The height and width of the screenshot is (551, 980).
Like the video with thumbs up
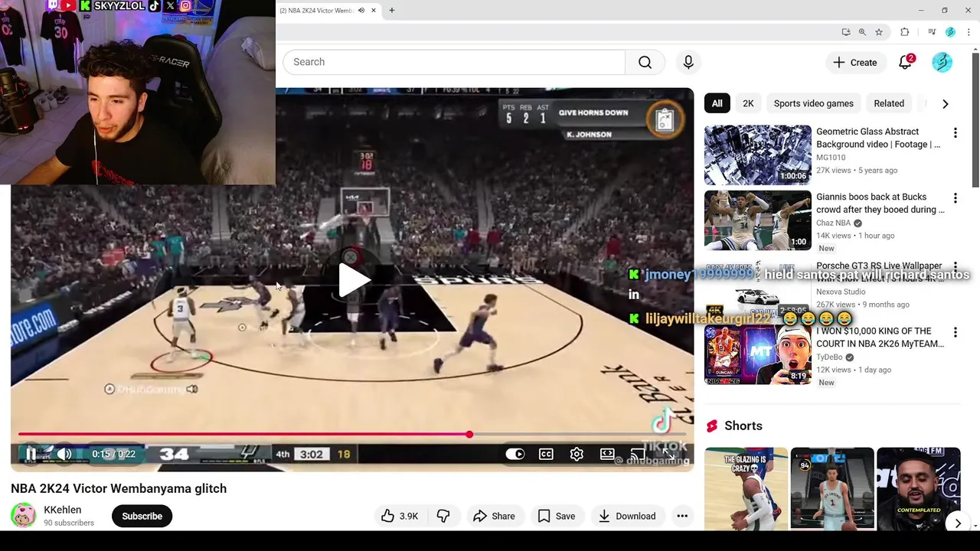(x=400, y=516)
